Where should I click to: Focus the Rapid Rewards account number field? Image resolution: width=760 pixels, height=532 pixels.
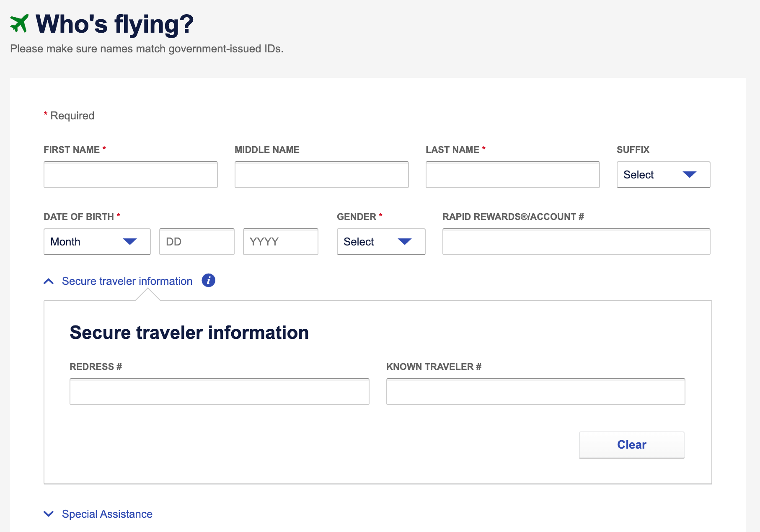576,242
